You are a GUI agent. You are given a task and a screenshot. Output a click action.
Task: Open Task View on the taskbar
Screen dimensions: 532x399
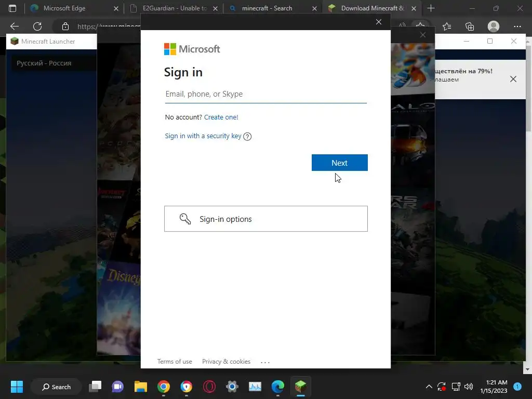(x=95, y=387)
